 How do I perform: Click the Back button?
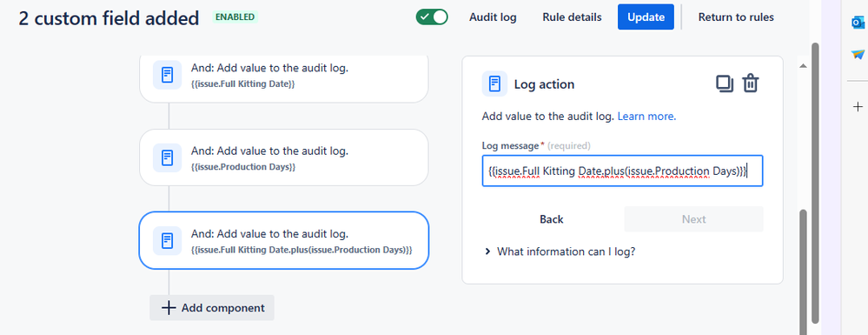(552, 219)
